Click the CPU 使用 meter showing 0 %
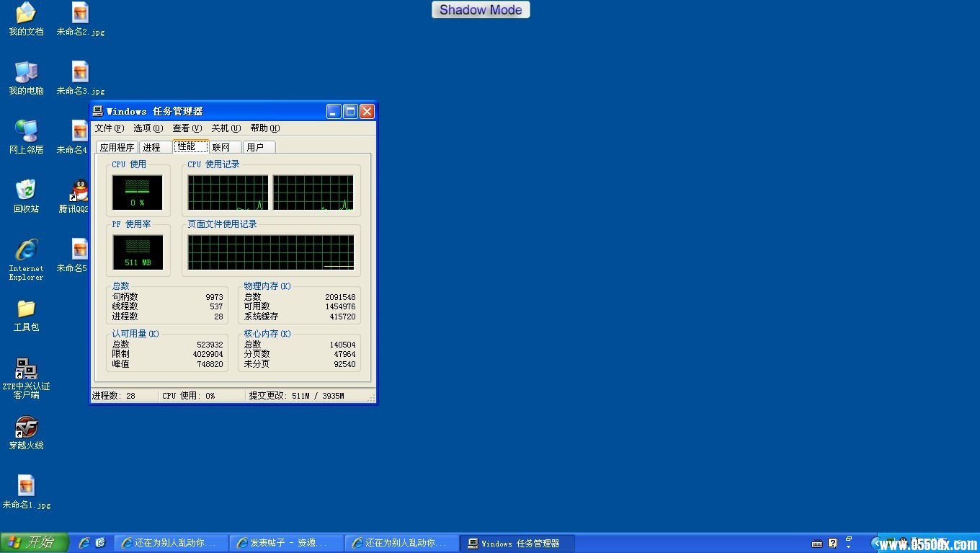 [x=138, y=193]
